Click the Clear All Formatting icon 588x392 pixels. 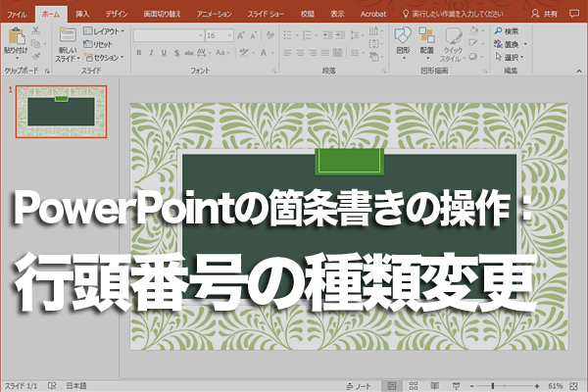(269, 35)
